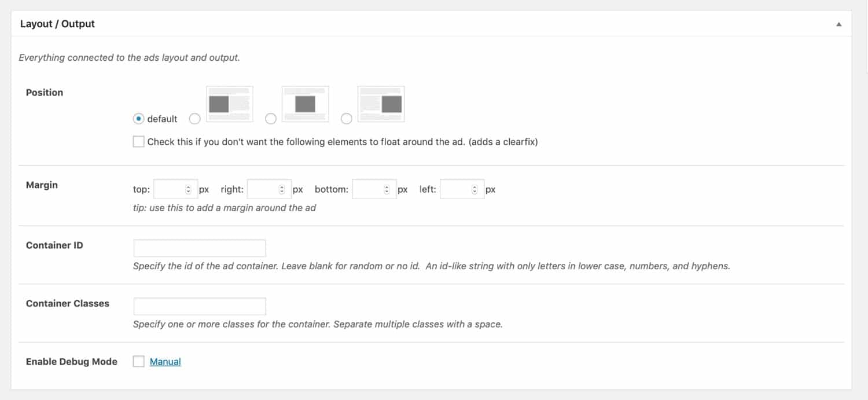Open the Manual link
This screenshot has width=868, height=400.
pos(165,361)
